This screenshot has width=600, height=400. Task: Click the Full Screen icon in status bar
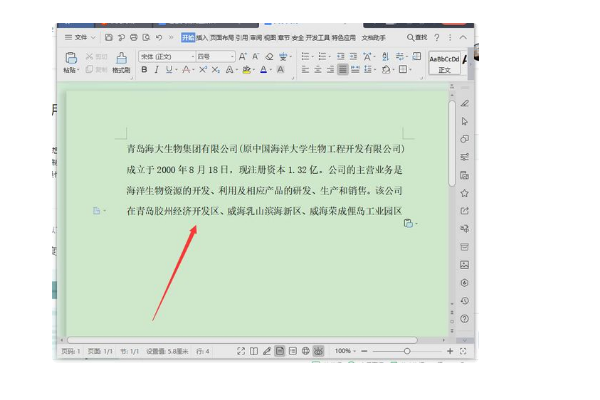(x=241, y=351)
